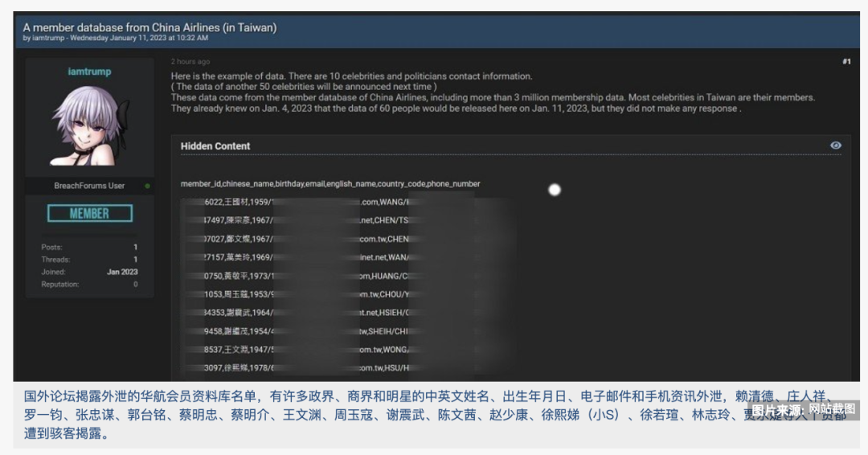Click the eye icon beside Hidden Content

[x=835, y=145]
